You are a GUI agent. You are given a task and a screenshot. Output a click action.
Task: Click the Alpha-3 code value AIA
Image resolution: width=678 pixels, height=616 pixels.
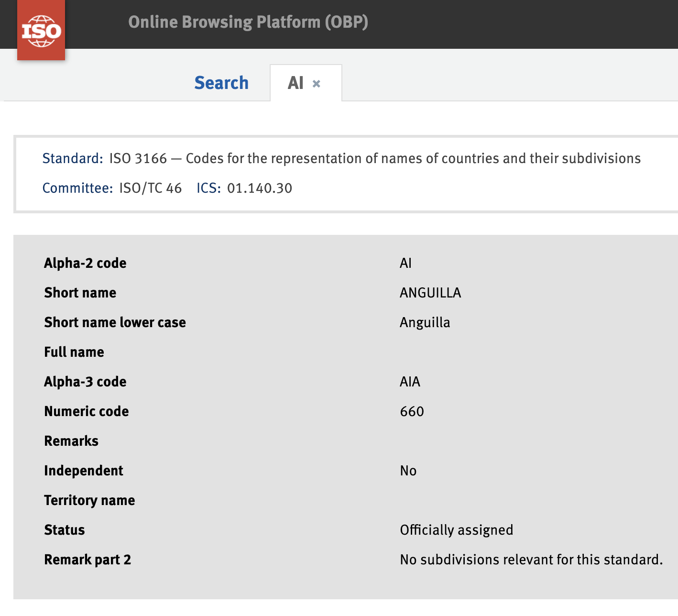(x=410, y=382)
